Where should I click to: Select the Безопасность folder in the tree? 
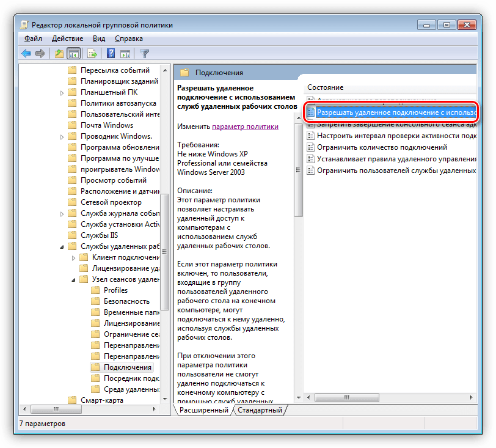tap(126, 301)
